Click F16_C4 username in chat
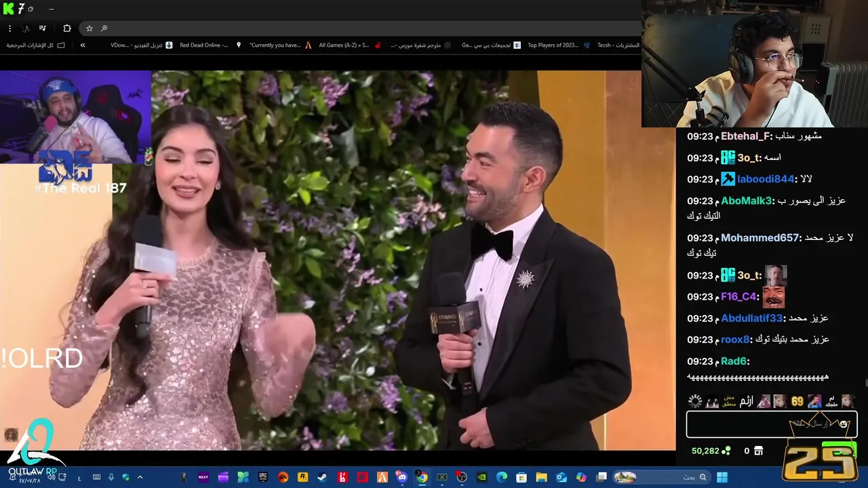 tap(738, 297)
